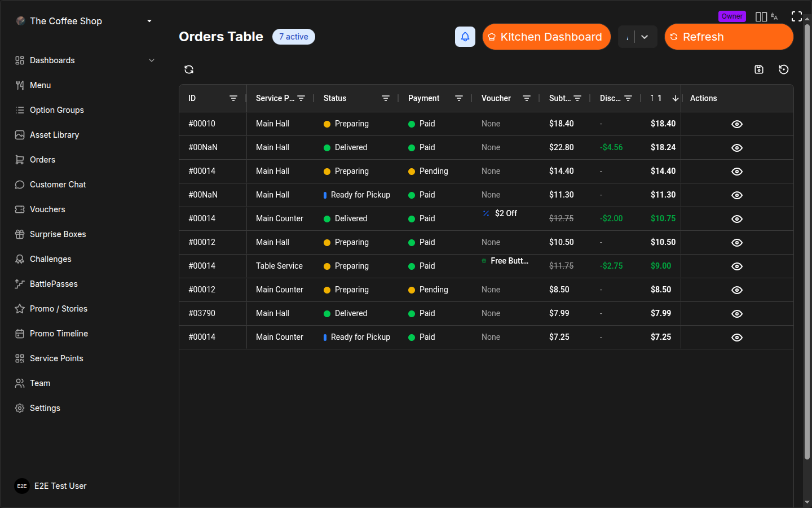812x508 pixels.
Task: Click the filter icon on the ID column
Action: (233, 98)
